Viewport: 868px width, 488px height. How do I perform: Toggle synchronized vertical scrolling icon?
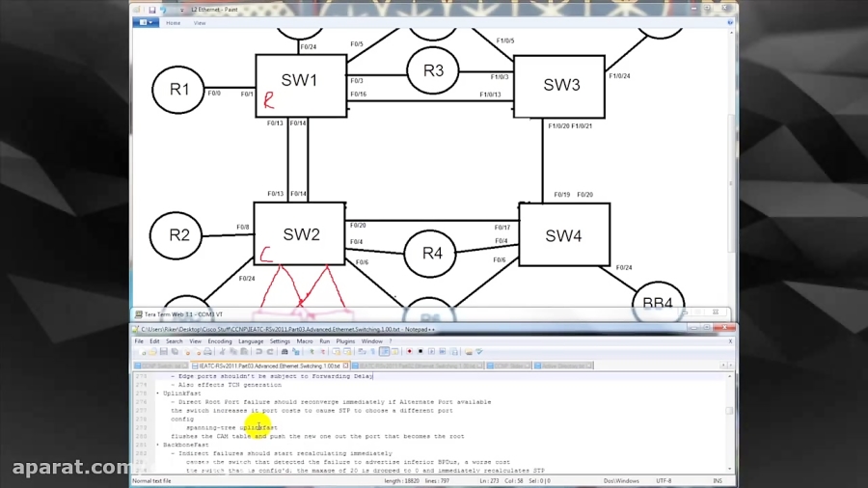click(337, 352)
